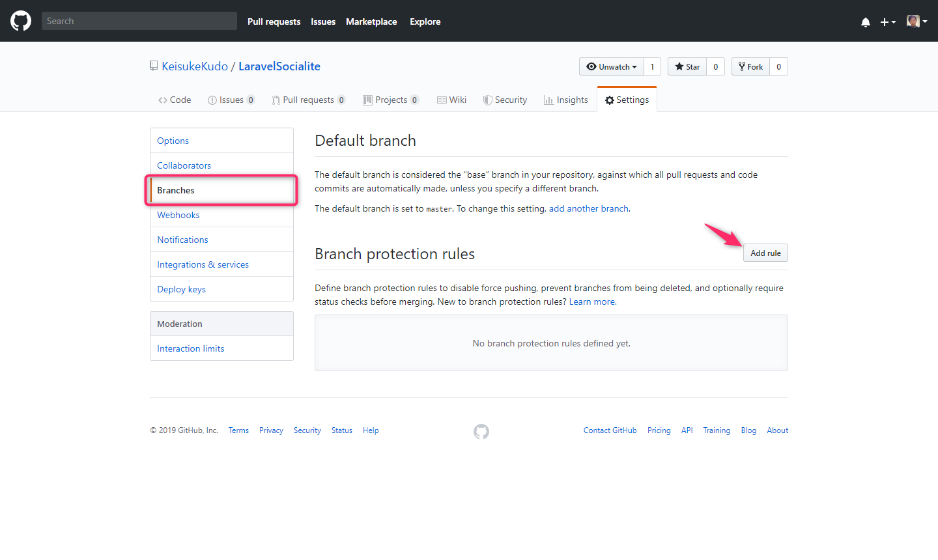Go to Explore
938x560 pixels.
click(425, 21)
